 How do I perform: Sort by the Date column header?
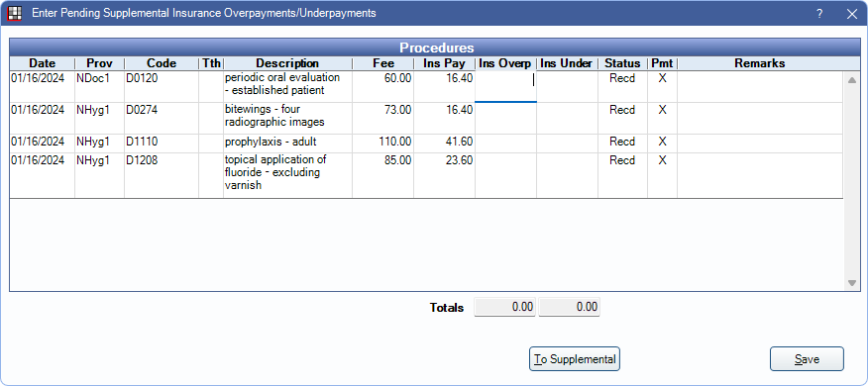point(42,63)
